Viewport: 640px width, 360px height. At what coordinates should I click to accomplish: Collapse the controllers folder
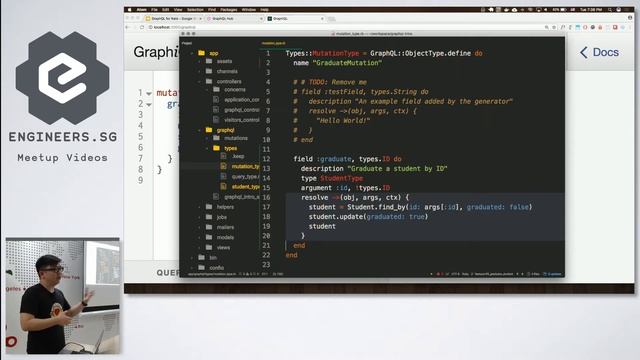point(200,82)
